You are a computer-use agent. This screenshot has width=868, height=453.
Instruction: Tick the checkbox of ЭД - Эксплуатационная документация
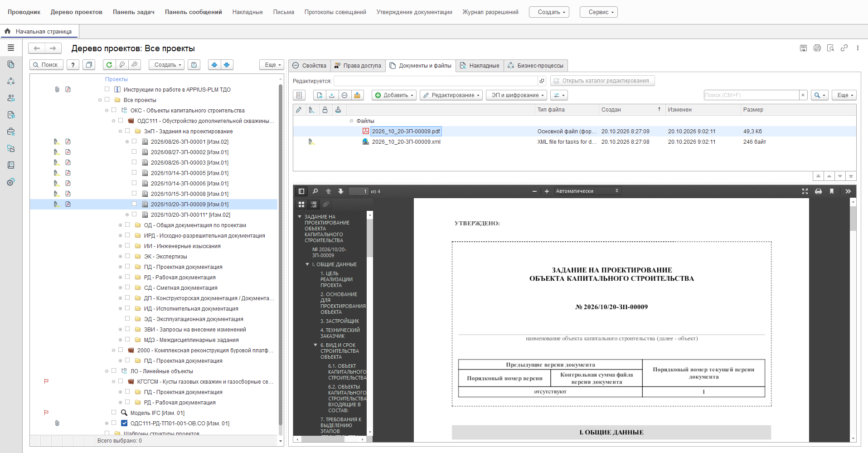tap(127, 319)
